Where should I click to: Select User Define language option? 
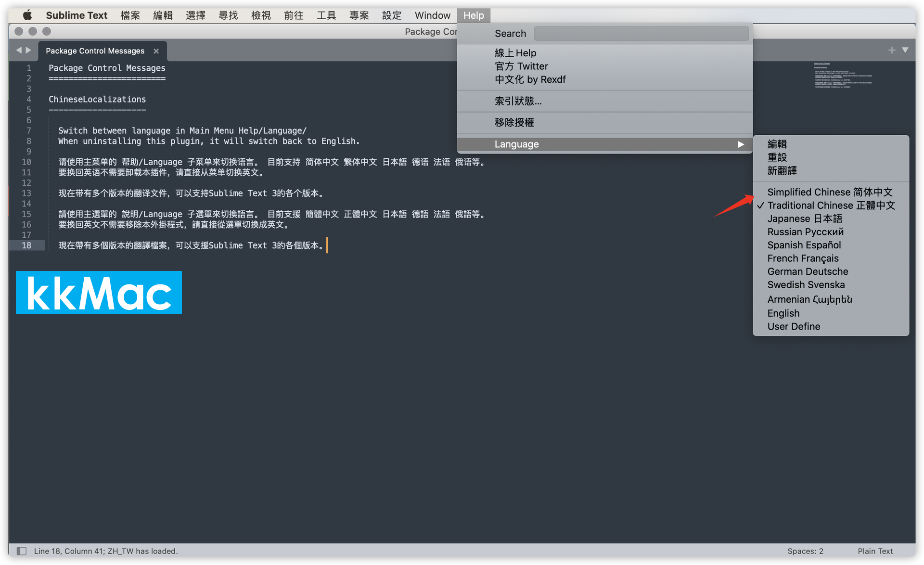[831, 326]
